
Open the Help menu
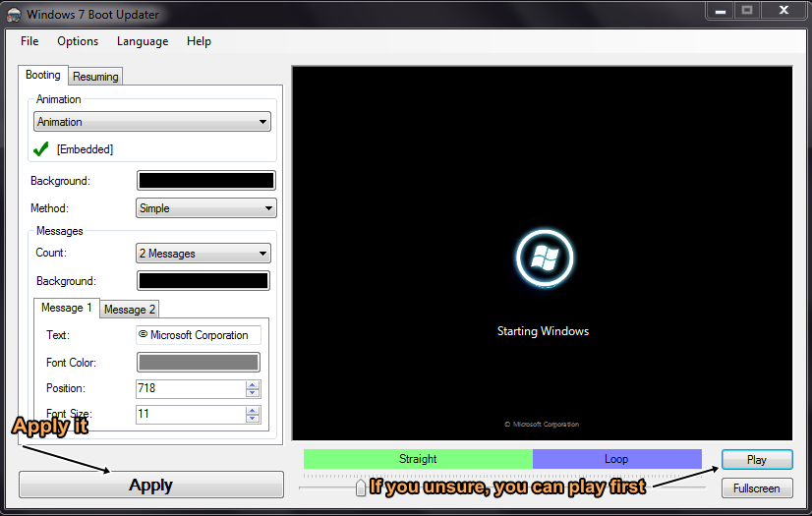click(x=199, y=41)
